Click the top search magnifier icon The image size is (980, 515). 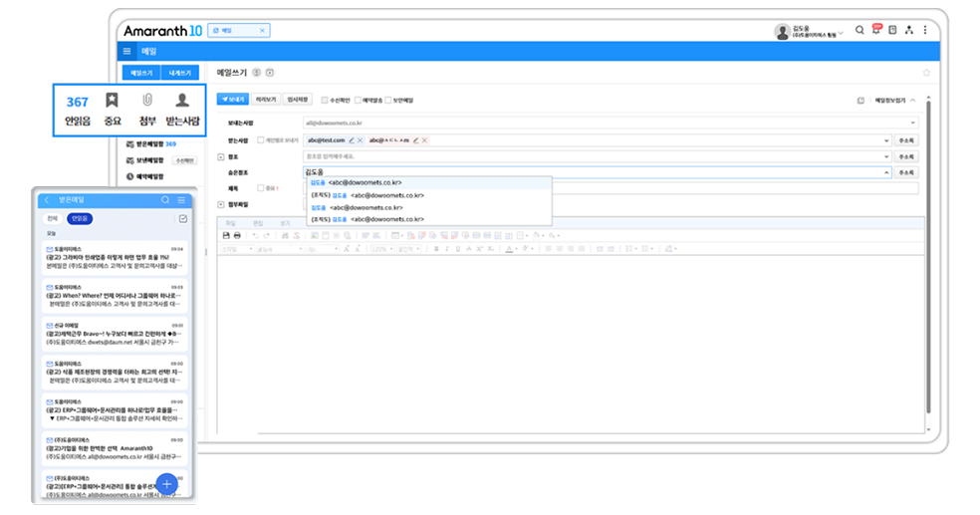(860, 30)
